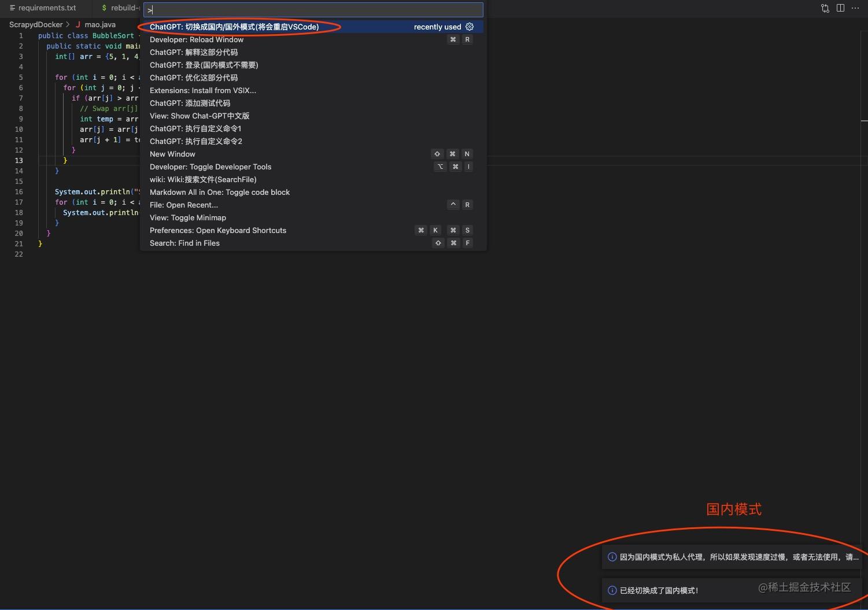Click the split editor icon

(x=840, y=8)
